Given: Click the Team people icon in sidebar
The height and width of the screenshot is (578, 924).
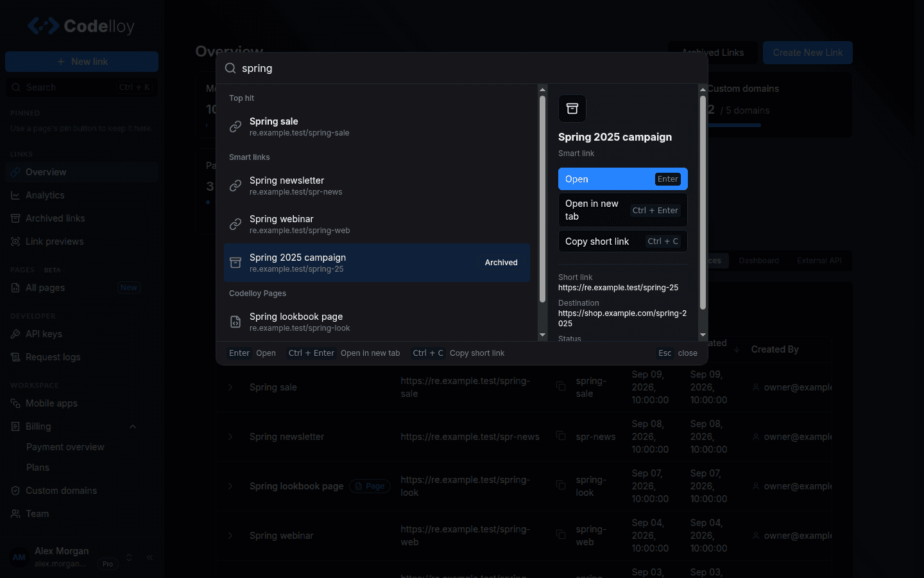Looking at the screenshot, I should (15, 514).
